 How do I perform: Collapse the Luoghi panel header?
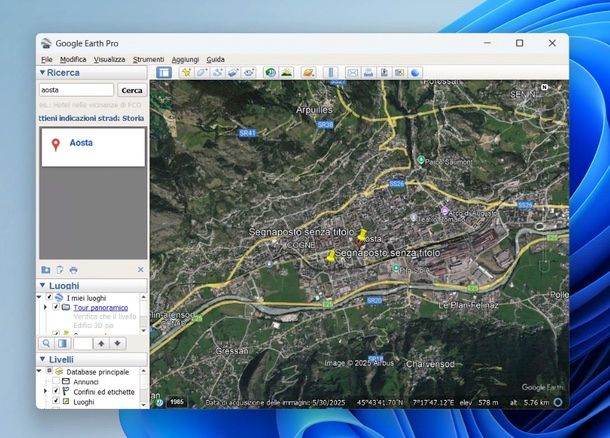pos(42,285)
